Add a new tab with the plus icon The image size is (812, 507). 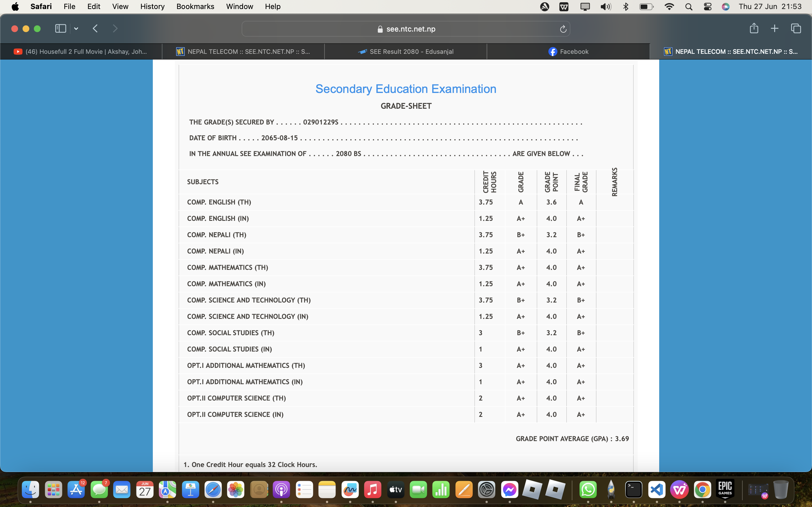[x=775, y=28]
